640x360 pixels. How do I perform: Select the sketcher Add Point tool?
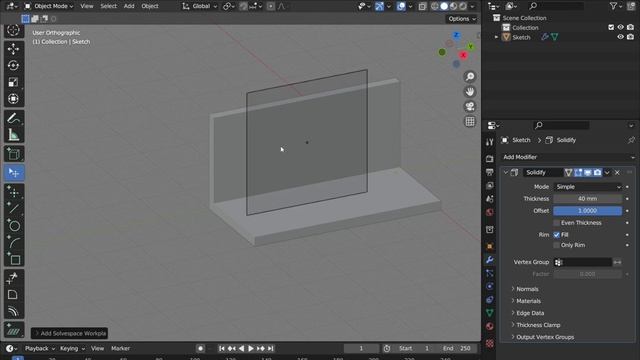pos(13,192)
